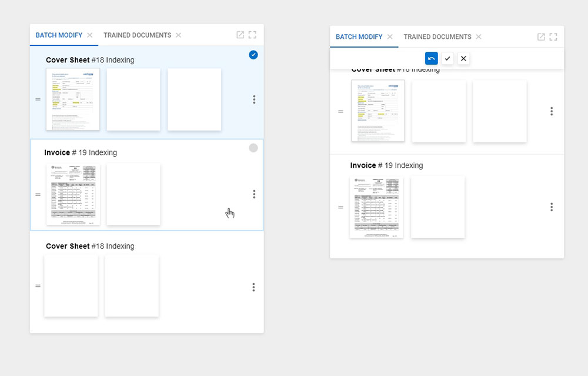The image size is (588, 376).
Task: Open three-dot menu for right panel Invoice #19
Action: click(x=552, y=207)
